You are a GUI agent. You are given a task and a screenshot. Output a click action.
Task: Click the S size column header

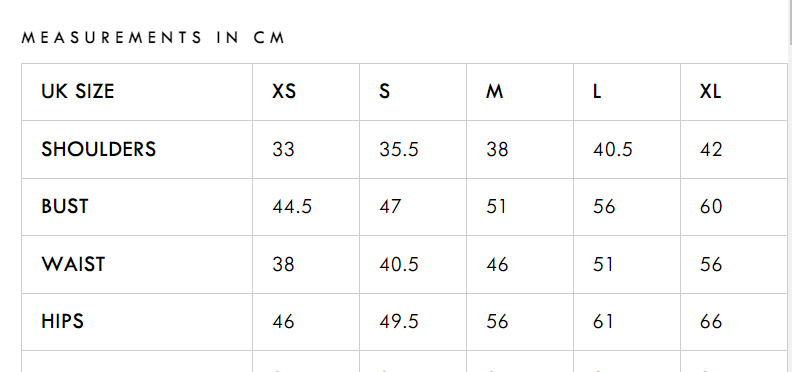click(x=384, y=91)
